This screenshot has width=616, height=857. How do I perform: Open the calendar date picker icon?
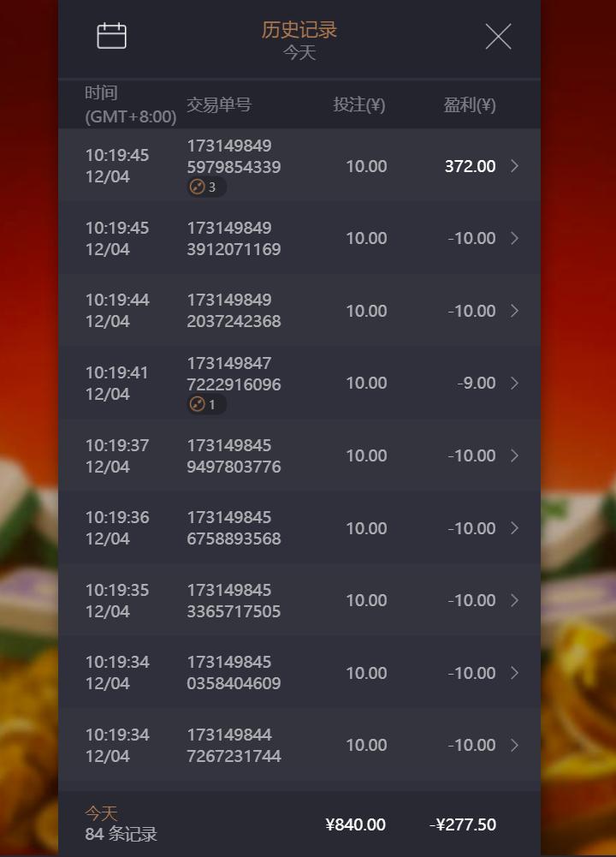[x=111, y=36]
